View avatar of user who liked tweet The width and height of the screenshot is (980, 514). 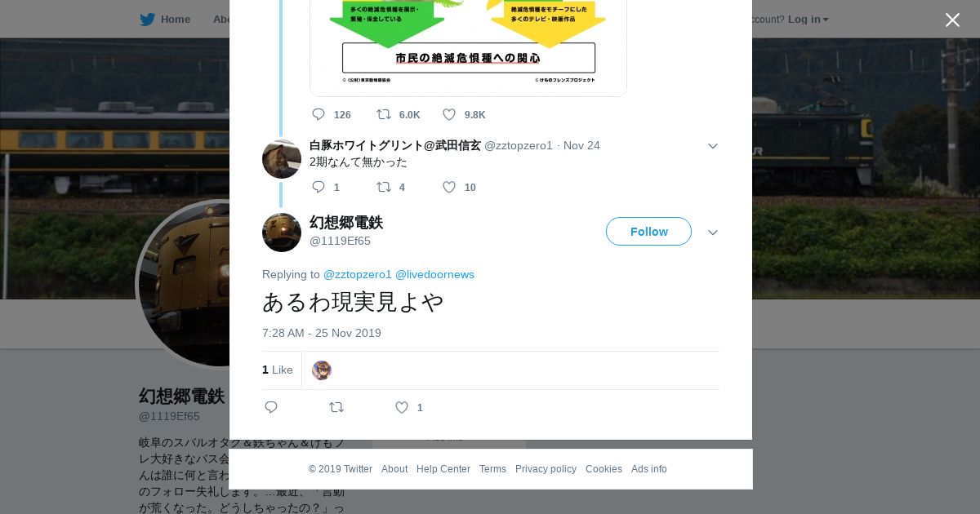point(322,370)
